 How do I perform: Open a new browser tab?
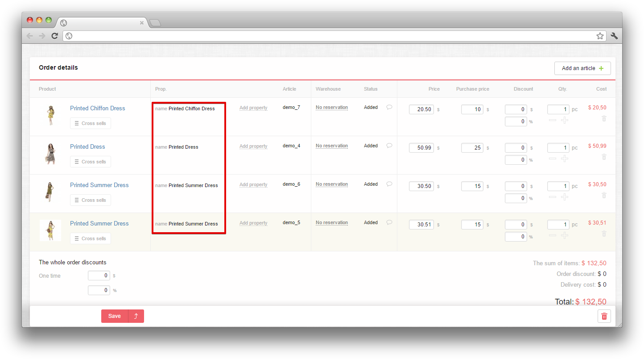[155, 23]
